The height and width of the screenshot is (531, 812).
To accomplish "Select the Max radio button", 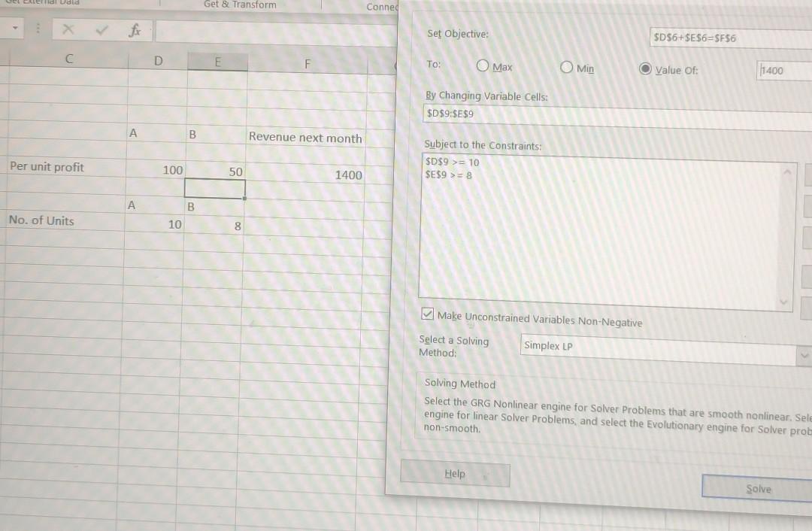I will pyautogui.click(x=482, y=66).
